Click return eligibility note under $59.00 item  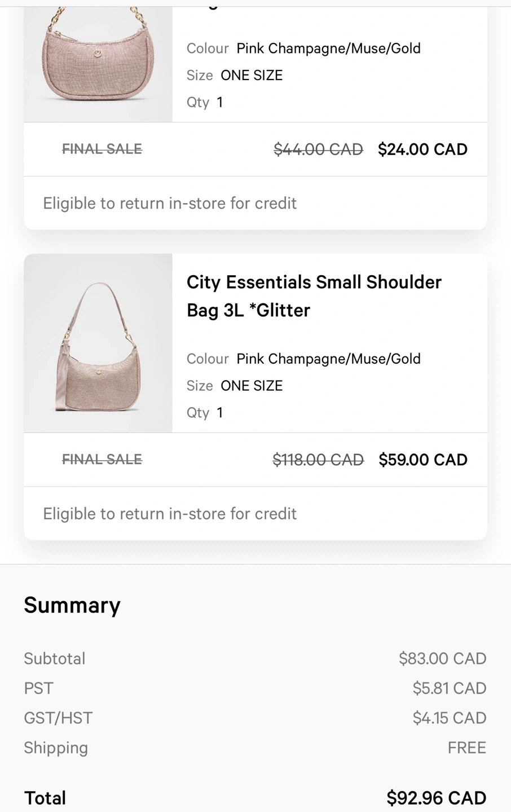point(170,514)
